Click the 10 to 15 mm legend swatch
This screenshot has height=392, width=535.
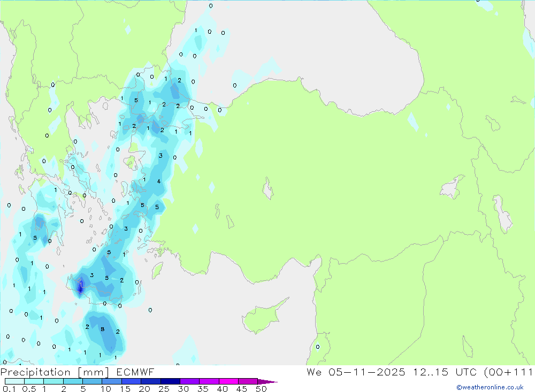[112, 381]
